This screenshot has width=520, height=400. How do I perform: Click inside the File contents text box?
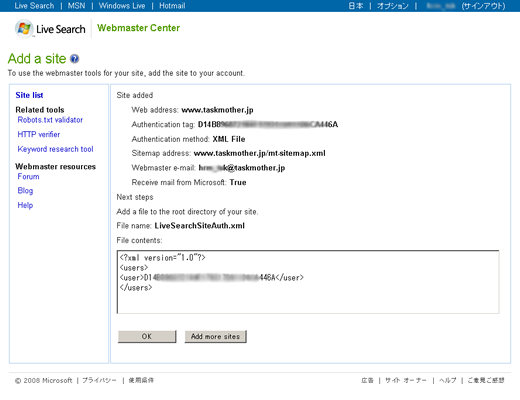click(x=308, y=282)
